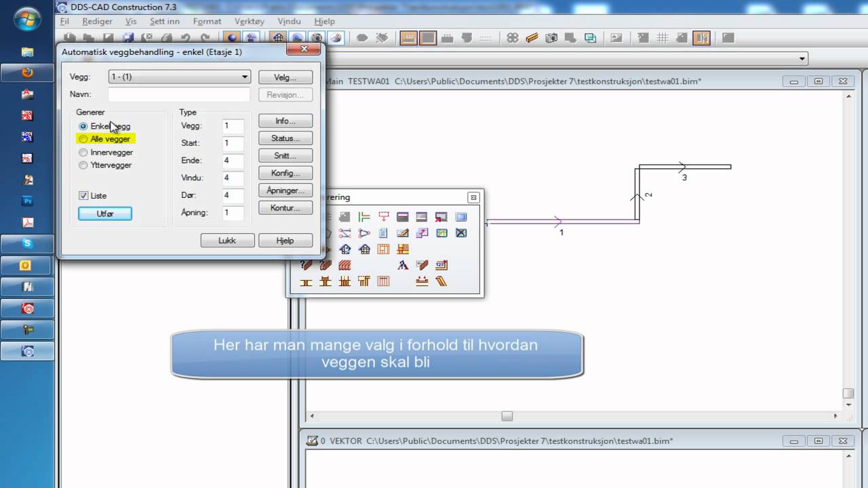Click the Lukk button
The image size is (868, 488).
tap(227, 241)
